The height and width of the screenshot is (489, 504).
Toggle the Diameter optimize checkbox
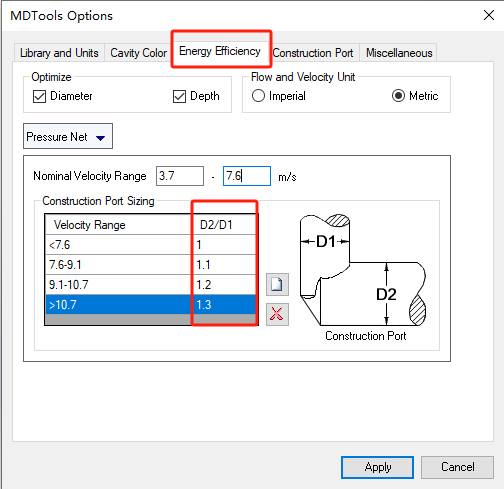pos(39,97)
